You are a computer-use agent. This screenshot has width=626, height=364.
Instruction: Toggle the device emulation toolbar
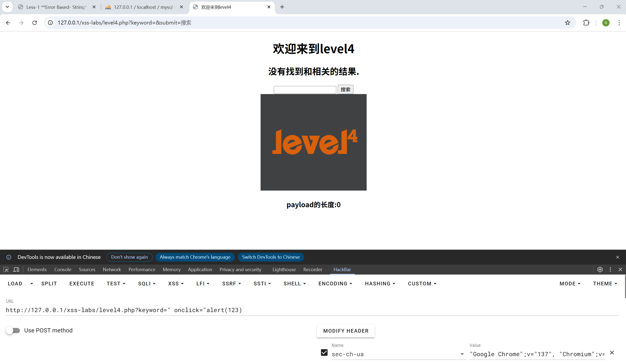tap(16, 269)
